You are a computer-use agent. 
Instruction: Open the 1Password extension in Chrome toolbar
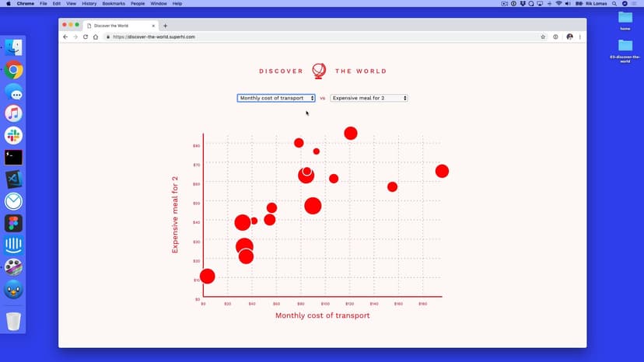tap(555, 37)
